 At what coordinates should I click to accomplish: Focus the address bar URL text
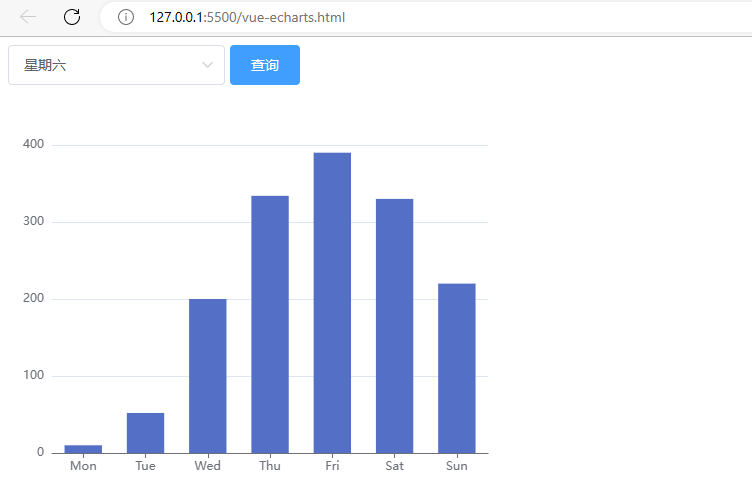pos(247,17)
